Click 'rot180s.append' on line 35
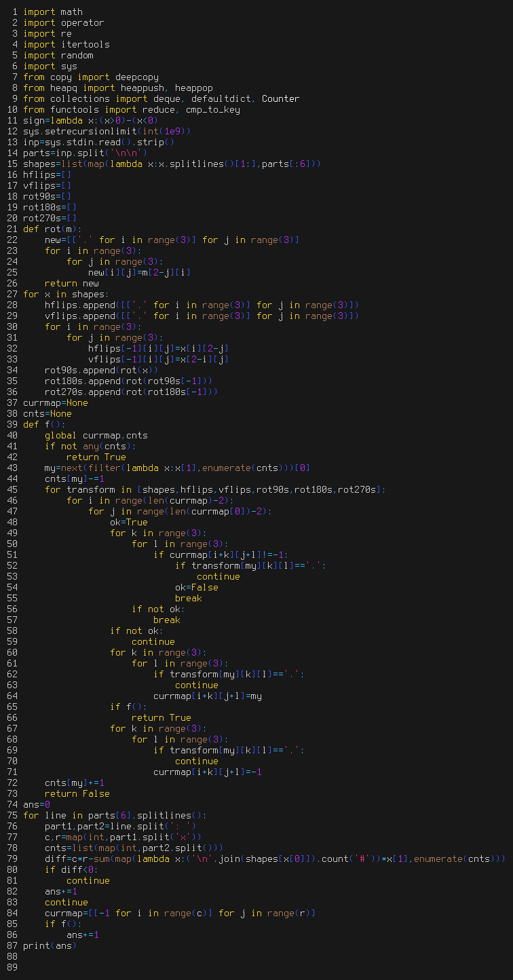Image resolution: width=513 pixels, height=980 pixels. click(x=83, y=381)
